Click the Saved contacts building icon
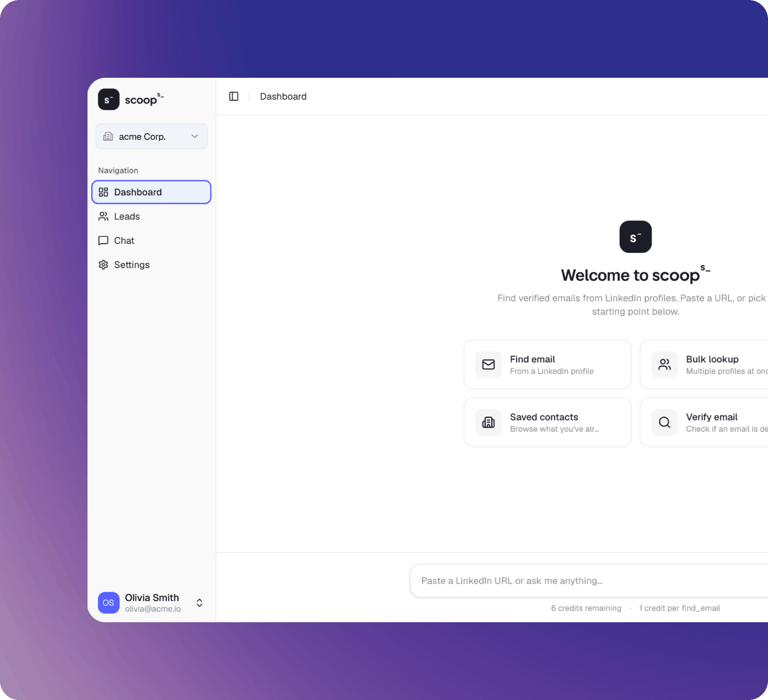The height and width of the screenshot is (700, 768). pos(489,422)
